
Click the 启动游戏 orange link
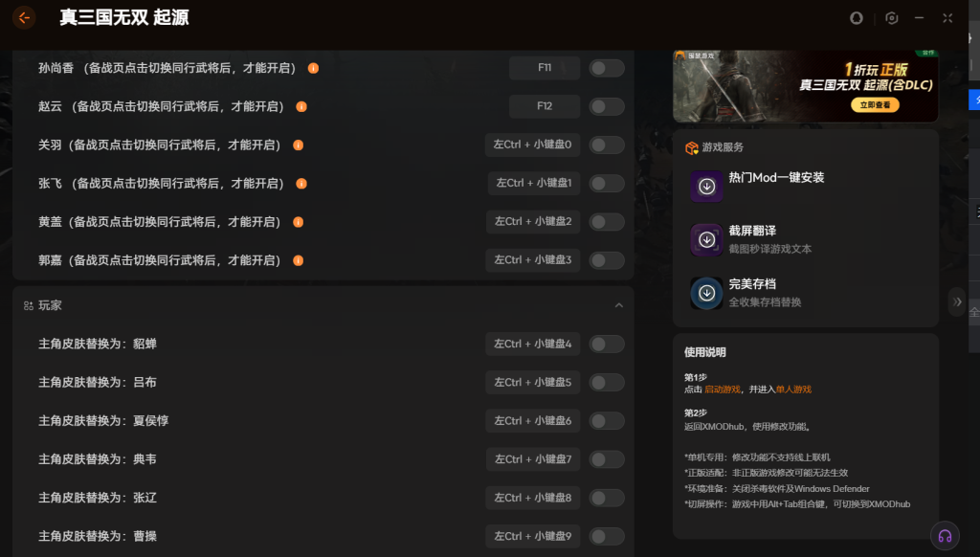coord(722,390)
